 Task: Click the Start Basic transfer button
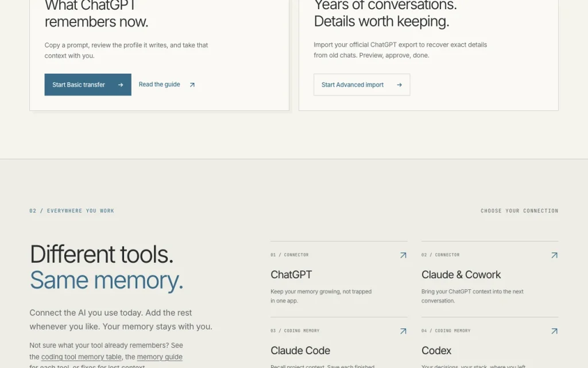88,85
